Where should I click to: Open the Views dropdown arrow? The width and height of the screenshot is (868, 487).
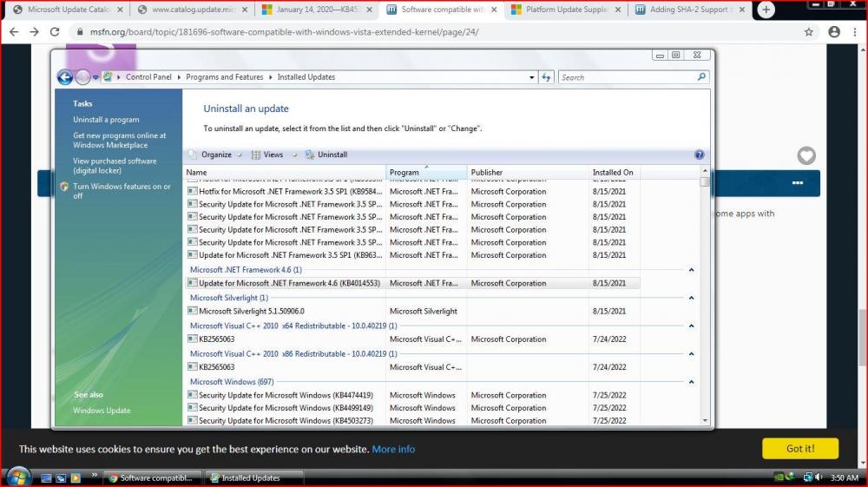294,155
